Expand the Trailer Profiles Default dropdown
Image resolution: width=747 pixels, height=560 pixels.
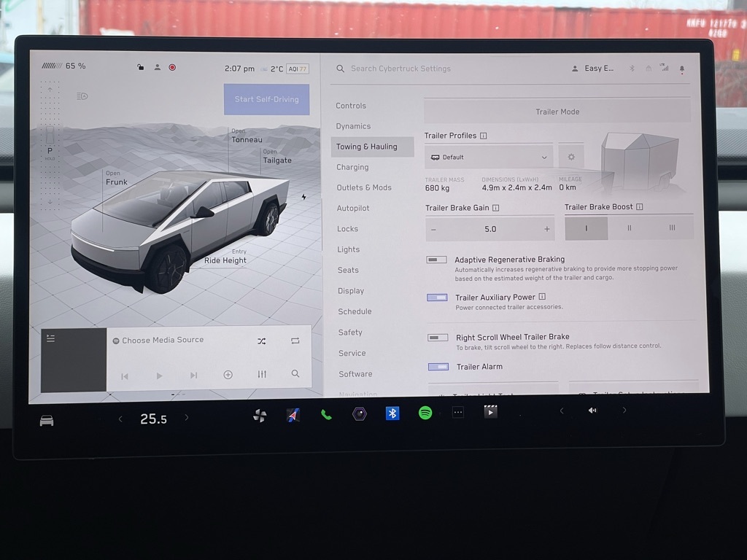(x=488, y=157)
